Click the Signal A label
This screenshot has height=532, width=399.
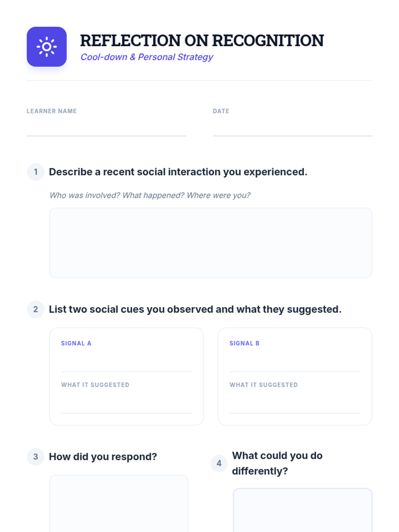pyautogui.click(x=76, y=343)
